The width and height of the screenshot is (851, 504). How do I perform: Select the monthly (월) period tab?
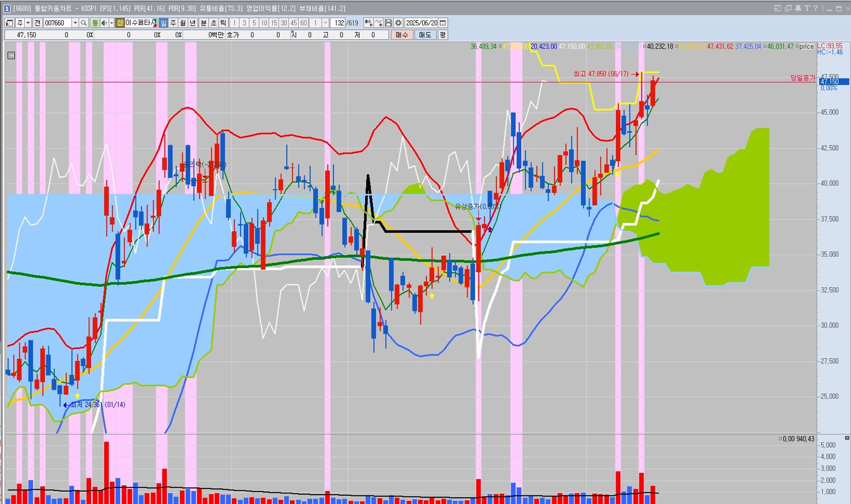coord(183,23)
